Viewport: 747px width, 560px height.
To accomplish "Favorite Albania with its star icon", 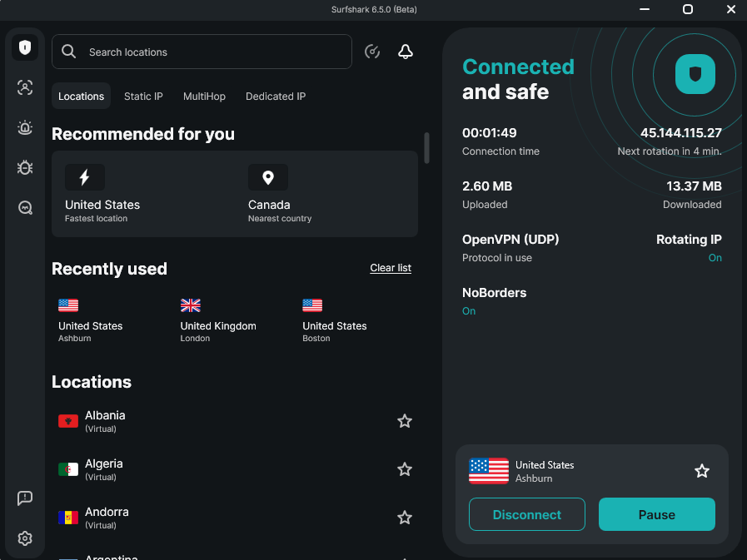I will pos(405,421).
